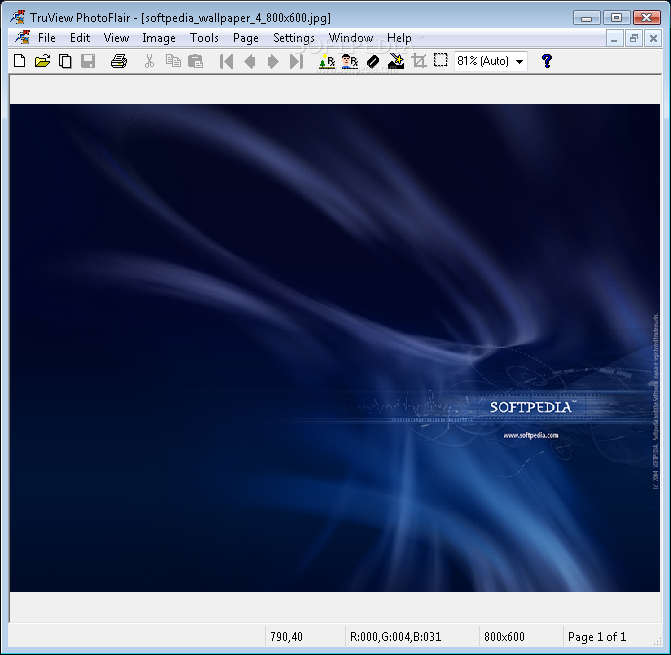Click the Copy toolbar icon
The height and width of the screenshot is (655, 671).
[x=173, y=61]
